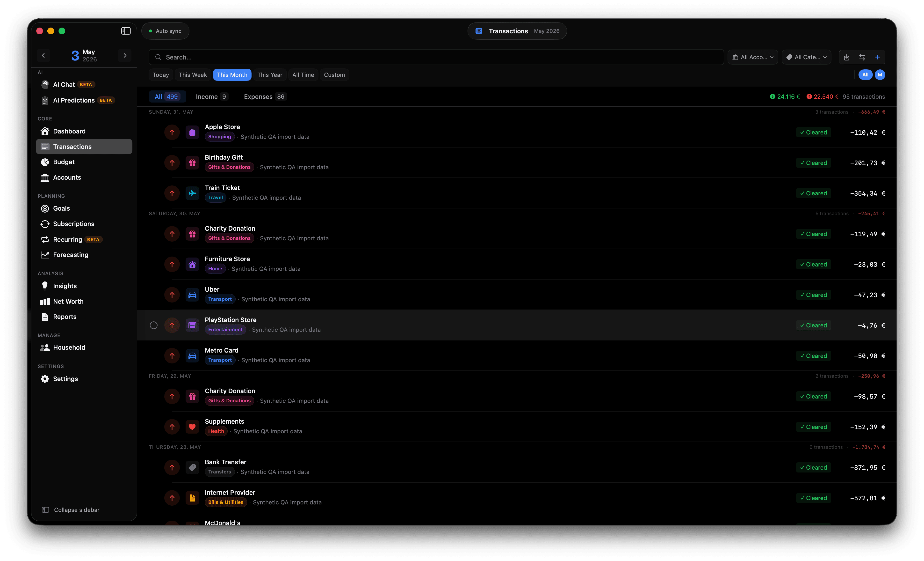This screenshot has width=924, height=561.
Task: Open the Accounts section
Action: tap(84, 177)
